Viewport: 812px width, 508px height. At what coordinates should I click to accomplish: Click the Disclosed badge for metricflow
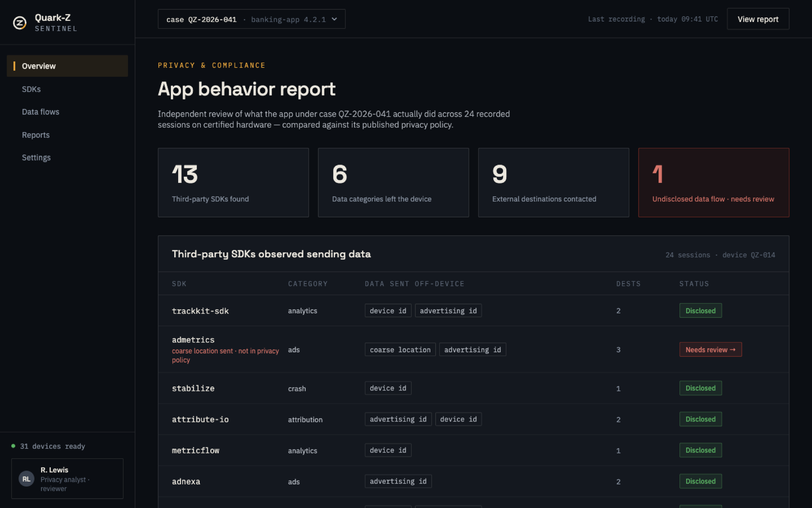(700, 450)
